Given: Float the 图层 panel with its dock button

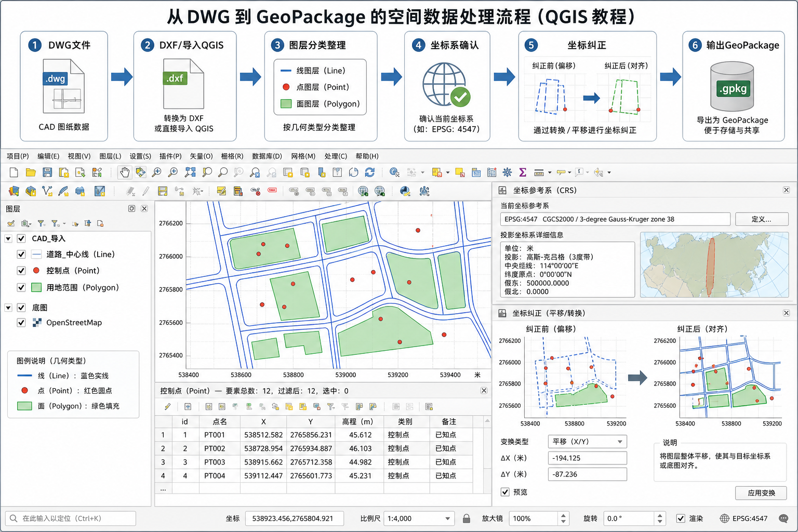Looking at the screenshot, I should coord(131,208).
